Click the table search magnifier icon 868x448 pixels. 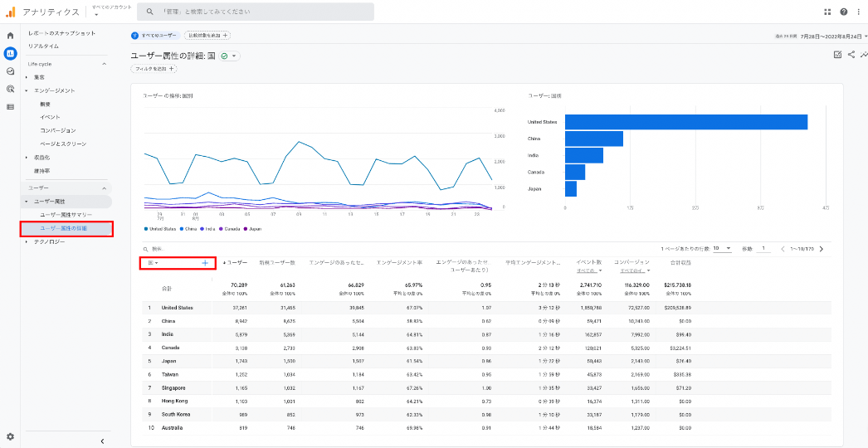pyautogui.click(x=145, y=250)
